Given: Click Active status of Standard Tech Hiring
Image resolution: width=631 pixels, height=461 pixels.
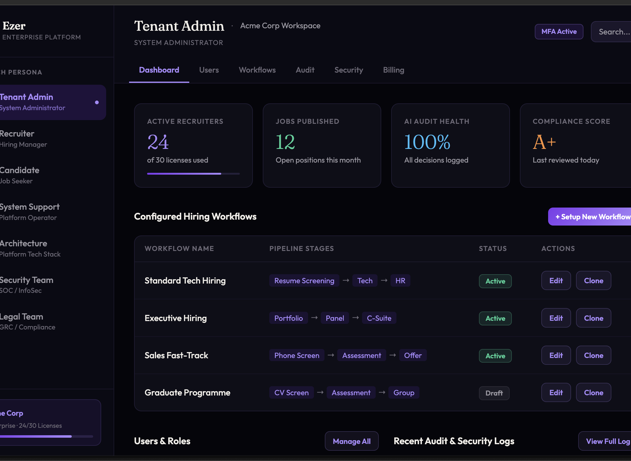Looking at the screenshot, I should pos(495,281).
